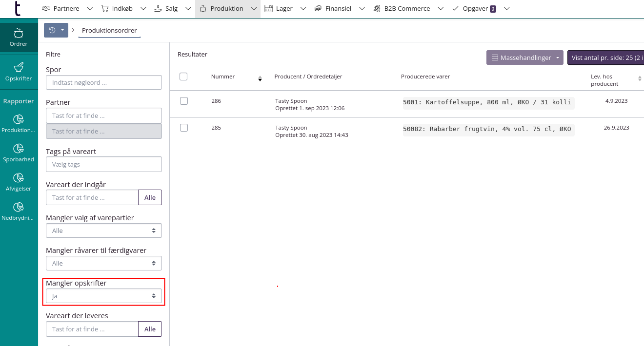Open Opskrifter in the sidebar

[19, 72]
